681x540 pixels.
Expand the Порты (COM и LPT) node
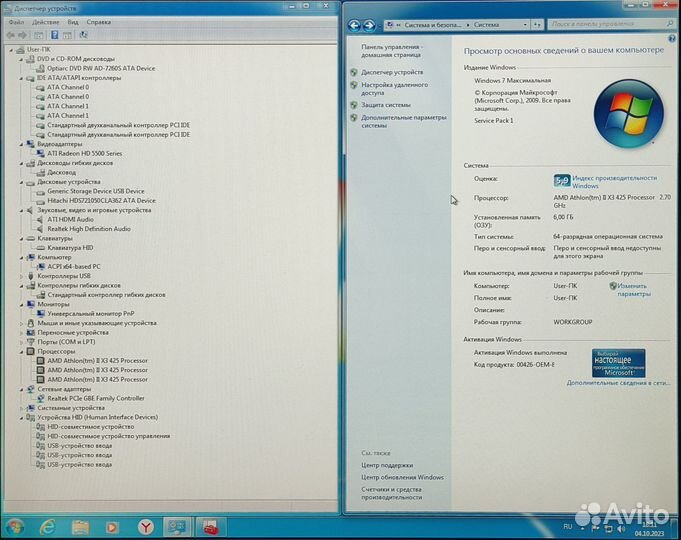[21, 342]
